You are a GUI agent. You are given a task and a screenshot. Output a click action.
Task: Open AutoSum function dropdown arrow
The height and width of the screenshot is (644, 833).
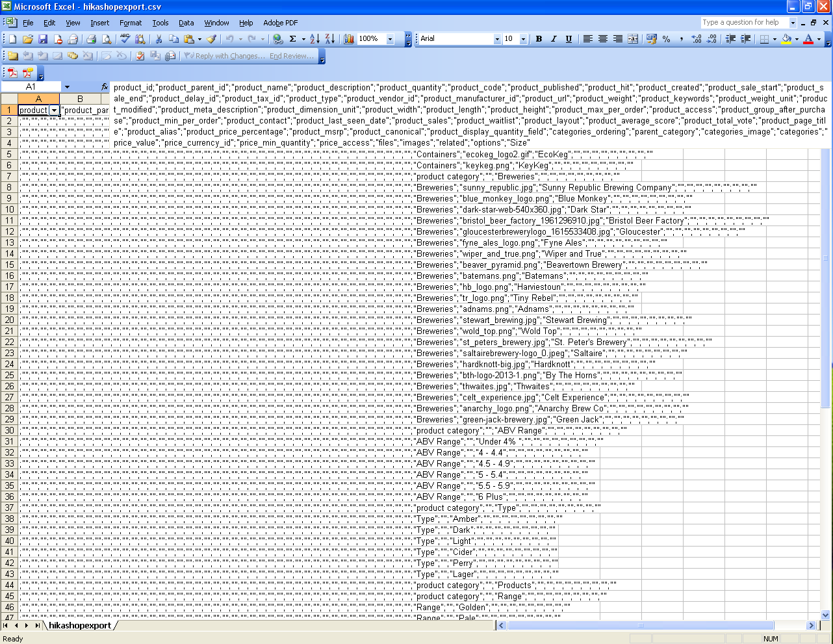[x=303, y=39]
